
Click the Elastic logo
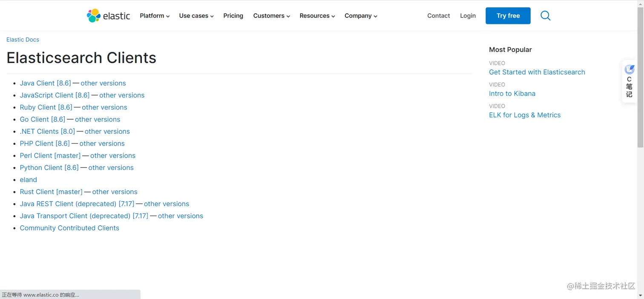(x=108, y=16)
